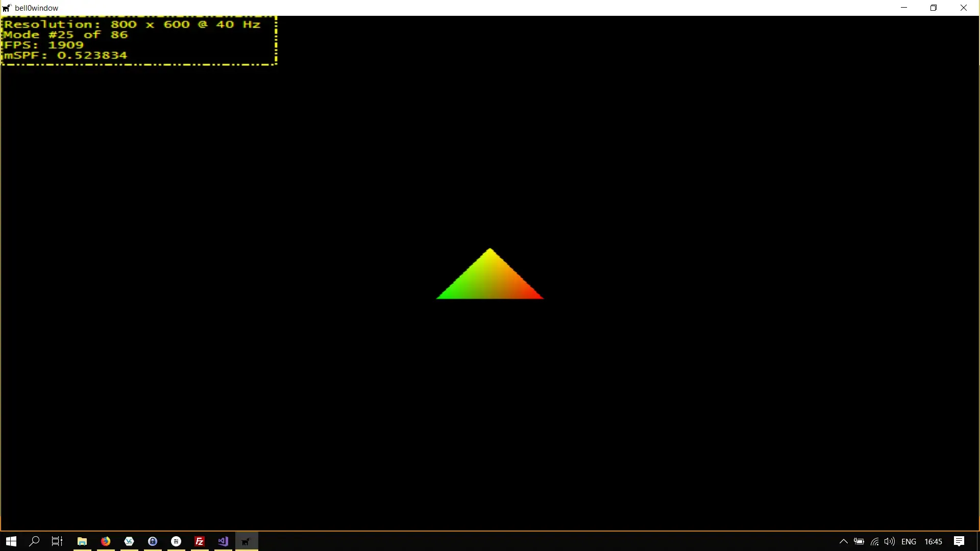980x551 pixels.
Task: Click the bell0window icon in the title bar
Action: click(7, 8)
